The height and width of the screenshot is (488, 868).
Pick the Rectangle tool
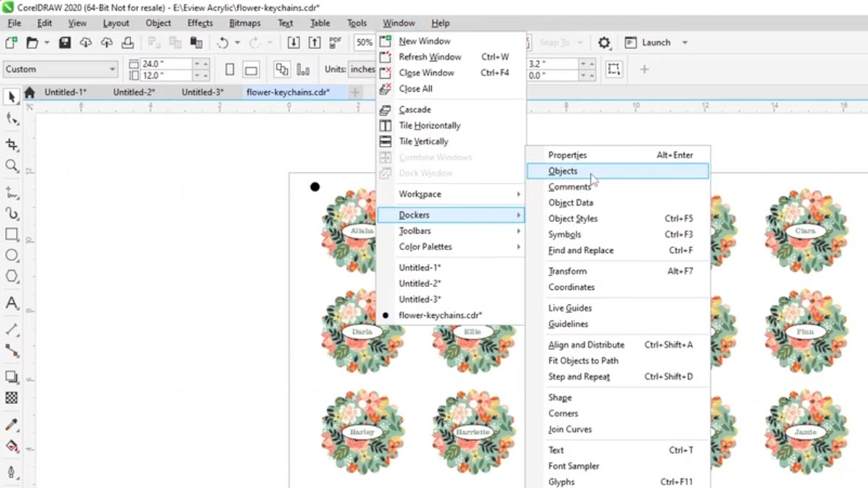click(12, 234)
